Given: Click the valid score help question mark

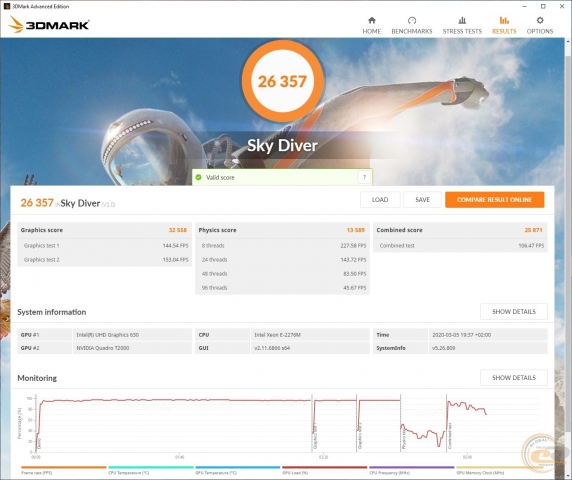Looking at the screenshot, I should [364, 178].
